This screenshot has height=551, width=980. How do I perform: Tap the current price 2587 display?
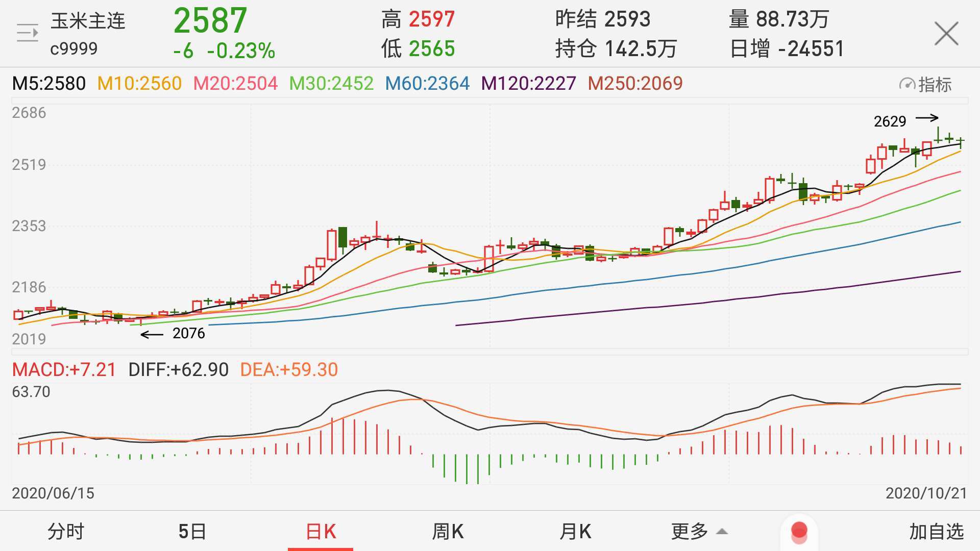tap(210, 20)
